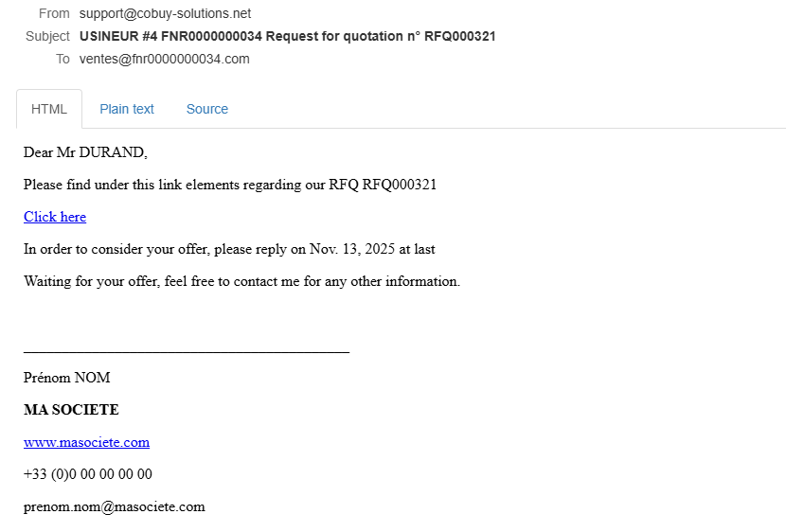Click the "Dear Mr DURAND" greeting
Image resolution: width=786 pixels, height=532 pixels.
click(85, 152)
